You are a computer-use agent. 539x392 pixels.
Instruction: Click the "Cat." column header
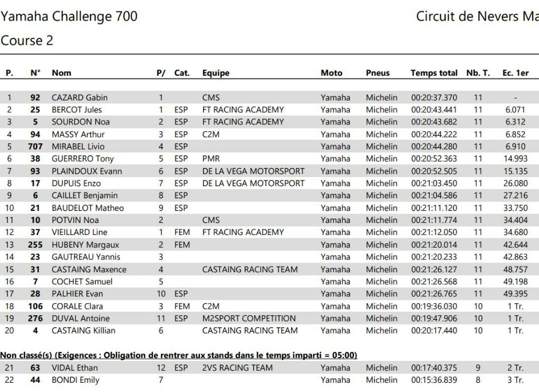point(182,73)
